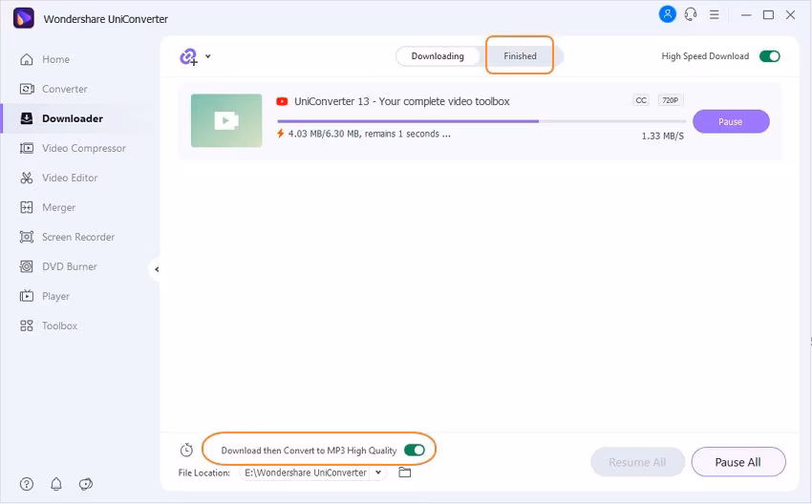Open Video Editor in the sidebar
Viewport: 812px width, 504px height.
77,178
